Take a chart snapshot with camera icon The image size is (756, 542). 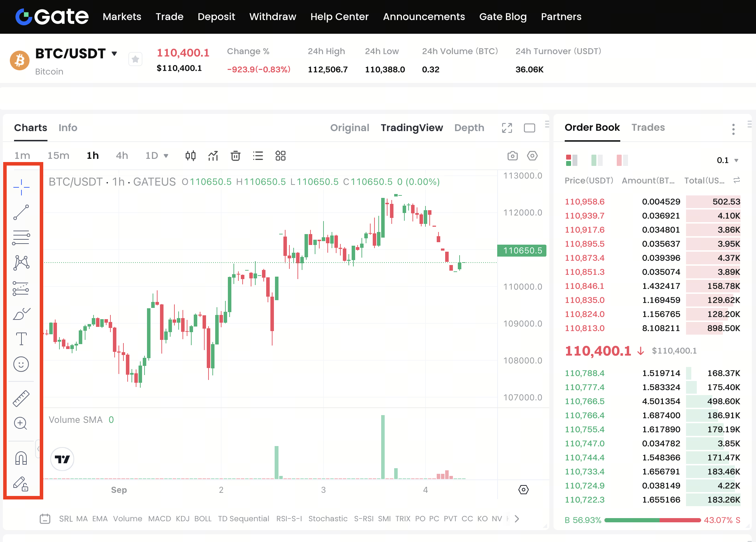click(512, 156)
